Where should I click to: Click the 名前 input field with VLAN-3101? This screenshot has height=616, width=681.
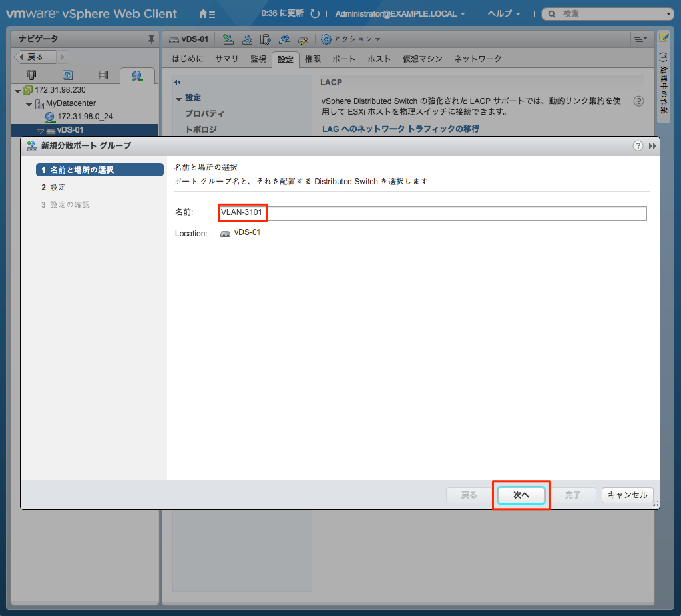433,213
